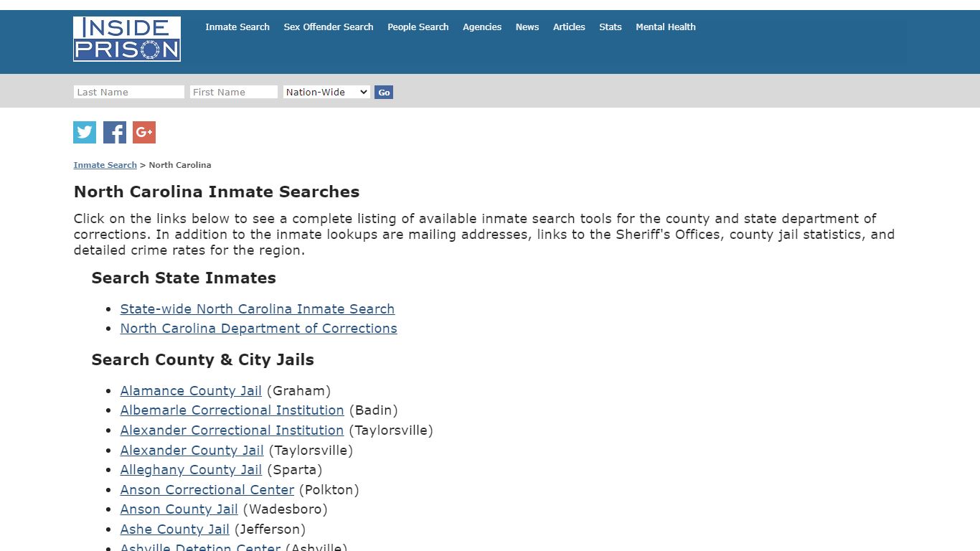This screenshot has width=980, height=551.
Task: Open Agencies navigation item
Action: [482, 27]
